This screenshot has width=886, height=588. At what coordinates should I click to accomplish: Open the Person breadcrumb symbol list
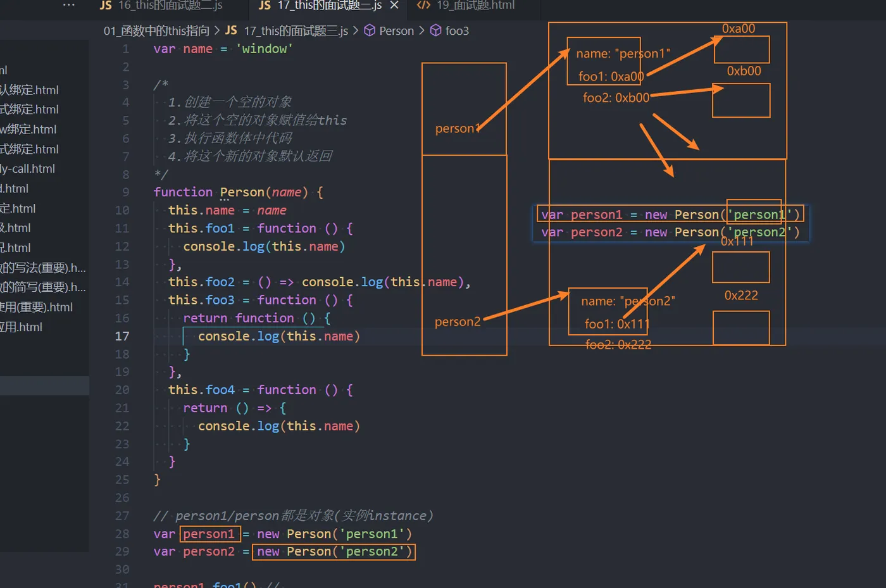(396, 30)
